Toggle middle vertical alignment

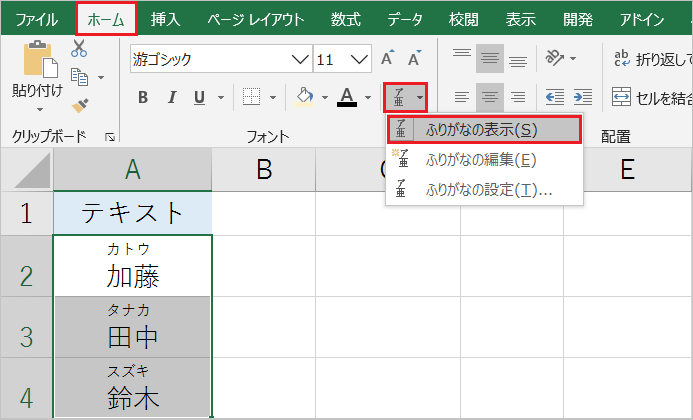click(490, 58)
